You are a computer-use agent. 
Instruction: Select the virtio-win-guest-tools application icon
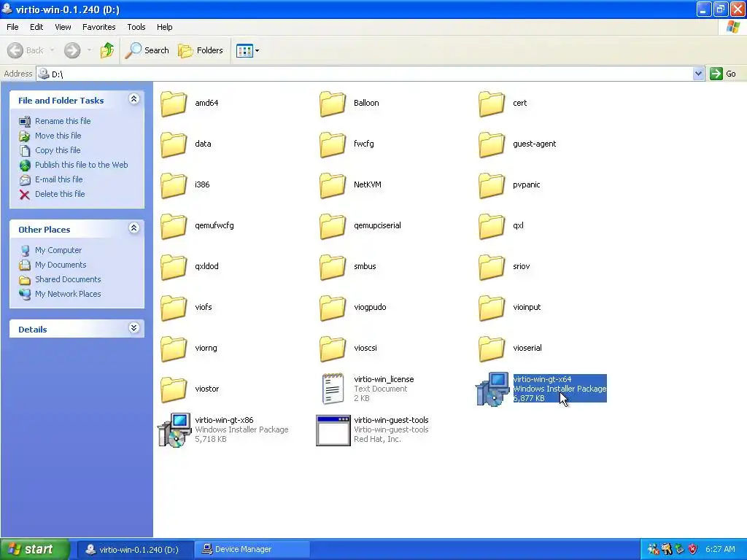pyautogui.click(x=333, y=430)
